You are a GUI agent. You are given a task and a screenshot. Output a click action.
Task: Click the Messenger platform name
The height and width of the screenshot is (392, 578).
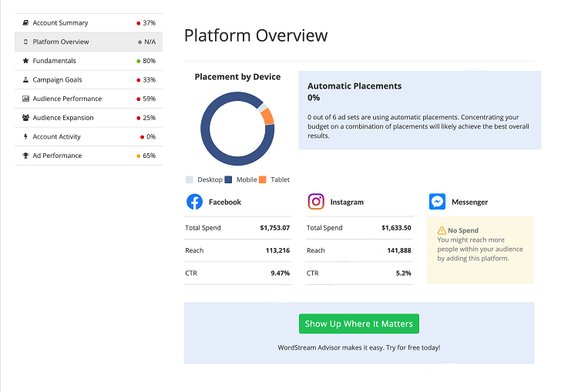coord(469,203)
